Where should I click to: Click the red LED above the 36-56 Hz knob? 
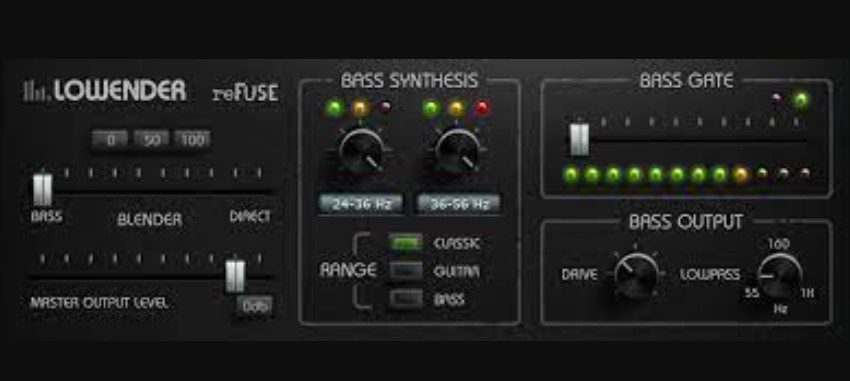pyautogui.click(x=481, y=108)
